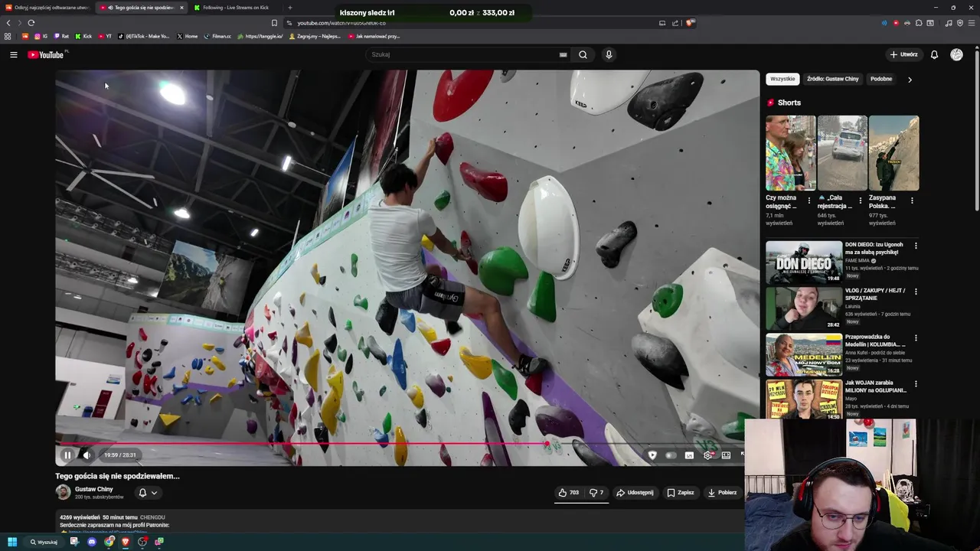This screenshot has height=551, width=980.
Task: Select the Wszystkie filter chip
Action: 782,79
